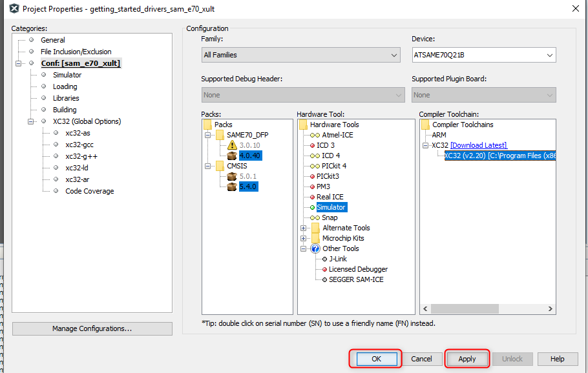The width and height of the screenshot is (588, 373).
Task: Open the General category
Action: pos(52,40)
